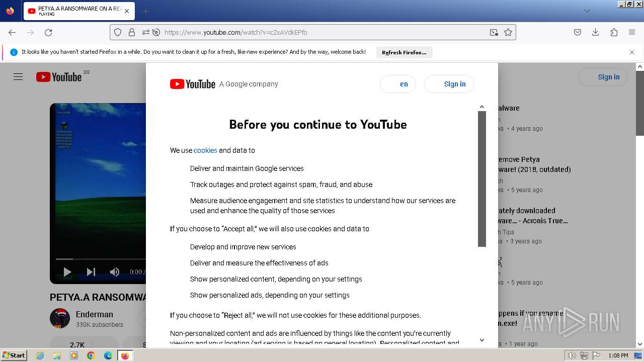644x362 pixels.
Task: Open picture-in-picture icon in address bar
Action: (494, 32)
